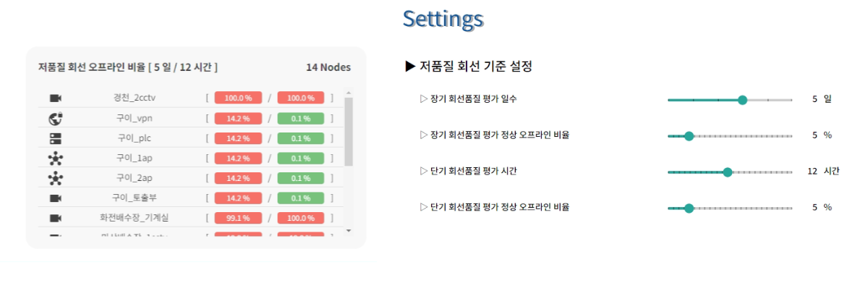Click the 장기 회선품질 평가 정상 오프라인 비율 slider handle

coord(689,135)
